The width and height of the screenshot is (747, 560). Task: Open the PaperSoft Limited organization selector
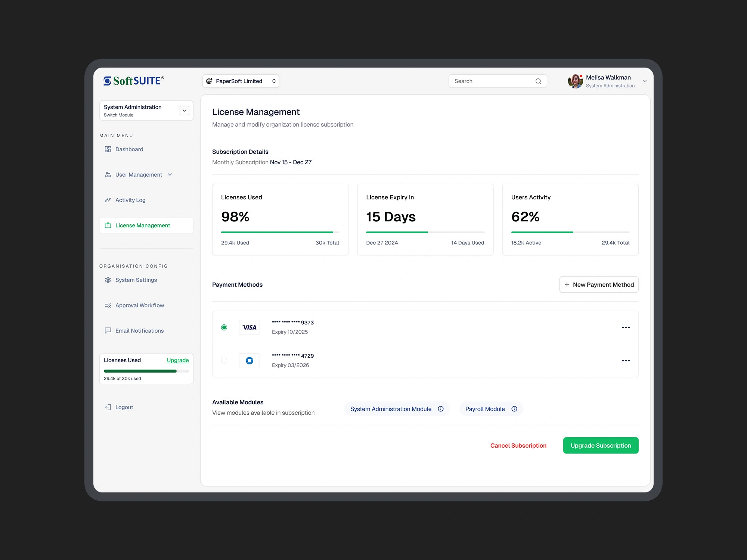pos(241,81)
